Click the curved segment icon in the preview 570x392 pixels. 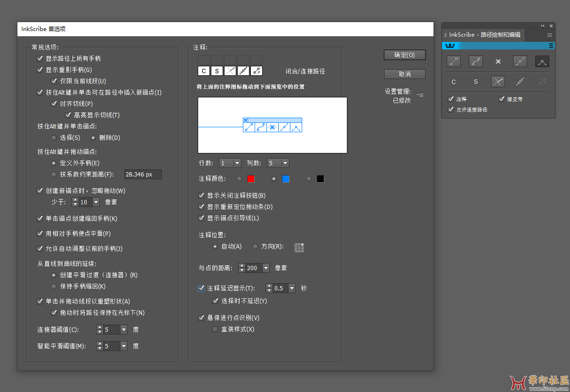(261, 128)
